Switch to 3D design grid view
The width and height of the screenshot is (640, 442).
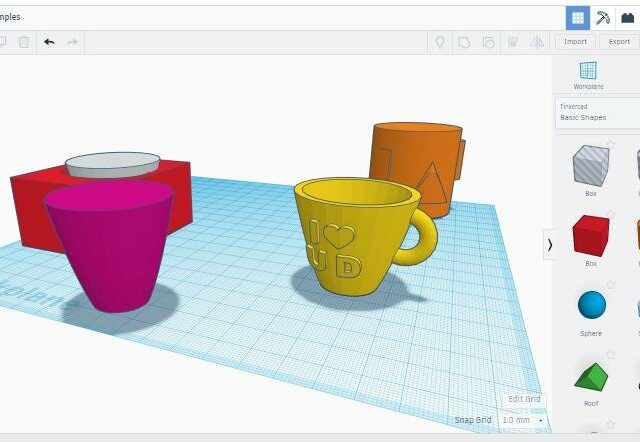(577, 17)
